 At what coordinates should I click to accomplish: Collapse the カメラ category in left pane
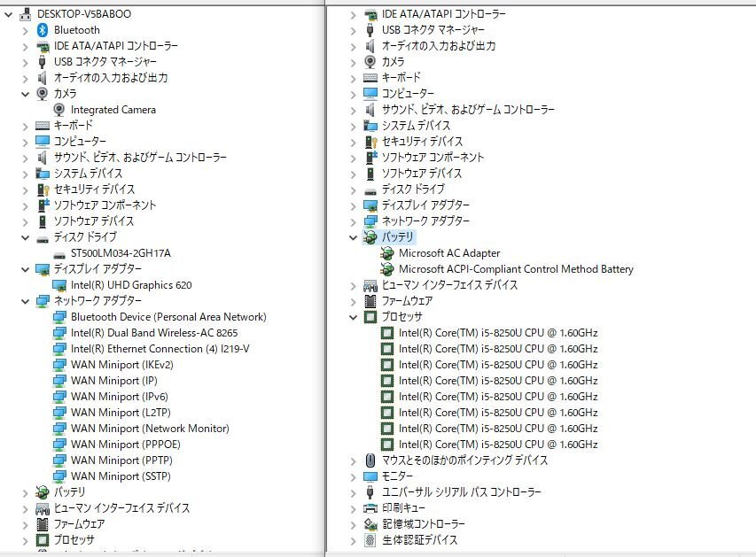click(25, 94)
